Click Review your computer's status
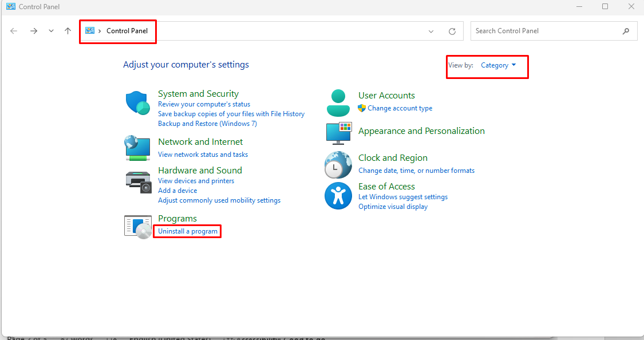Screen dimensions: 644x340 (204, 104)
